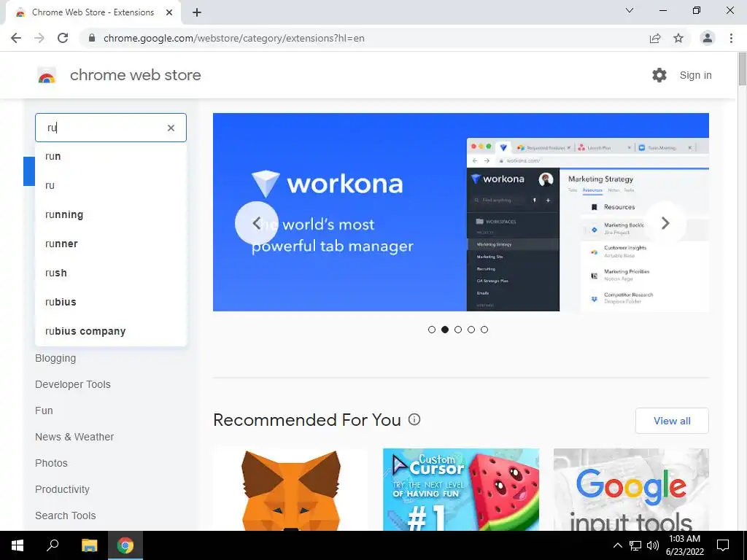Image resolution: width=747 pixels, height=560 pixels.
Task: Choose 'rush' search suggestion
Action: [111, 273]
